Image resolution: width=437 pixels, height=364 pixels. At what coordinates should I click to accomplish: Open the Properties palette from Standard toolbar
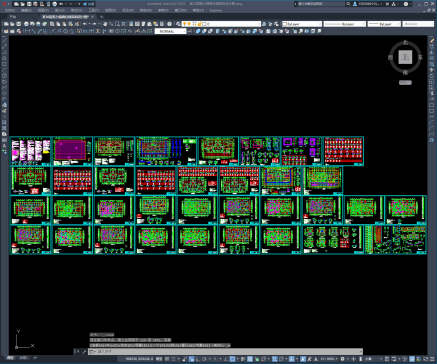coord(131,24)
